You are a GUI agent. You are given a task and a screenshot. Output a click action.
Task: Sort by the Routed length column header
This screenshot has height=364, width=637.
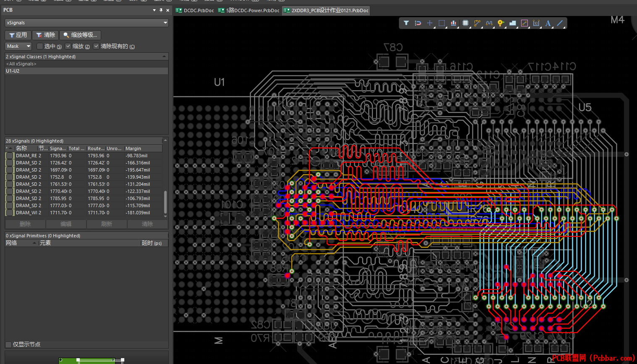(96, 148)
